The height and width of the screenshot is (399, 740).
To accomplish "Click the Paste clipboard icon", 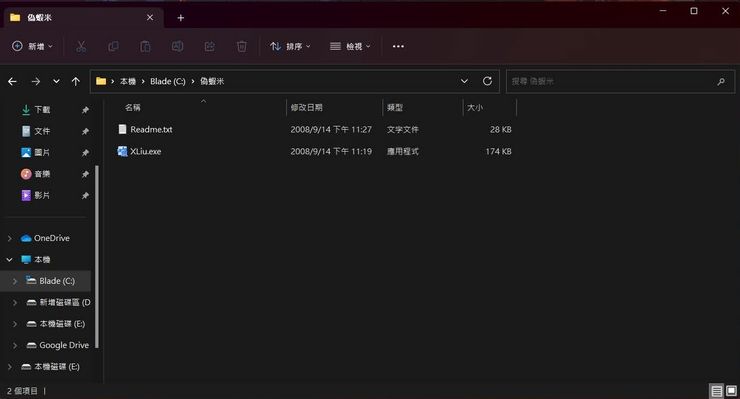I will (145, 46).
